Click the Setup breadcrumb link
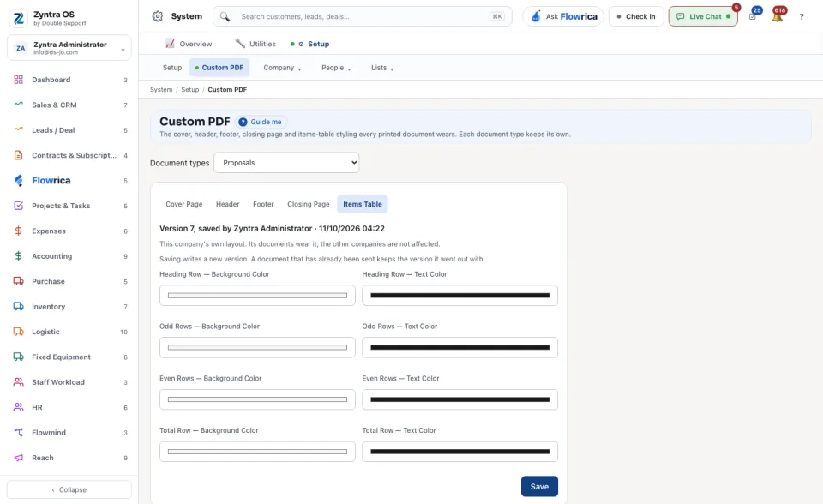This screenshot has width=823, height=504. coord(190,90)
